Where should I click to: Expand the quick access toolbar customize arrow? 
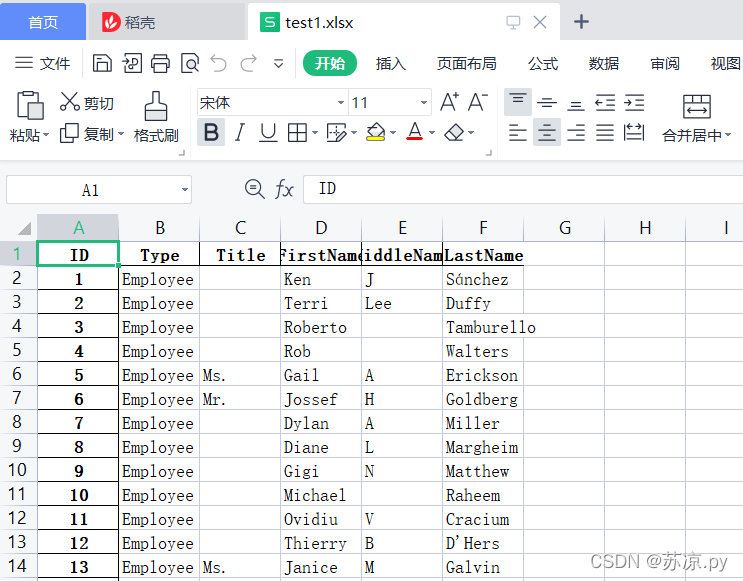click(279, 64)
